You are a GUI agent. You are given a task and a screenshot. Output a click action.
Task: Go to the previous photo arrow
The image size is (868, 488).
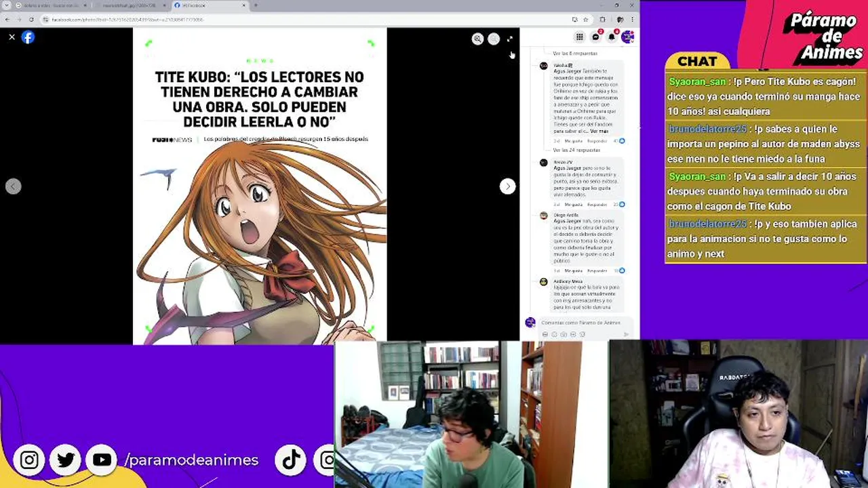pyautogui.click(x=14, y=186)
